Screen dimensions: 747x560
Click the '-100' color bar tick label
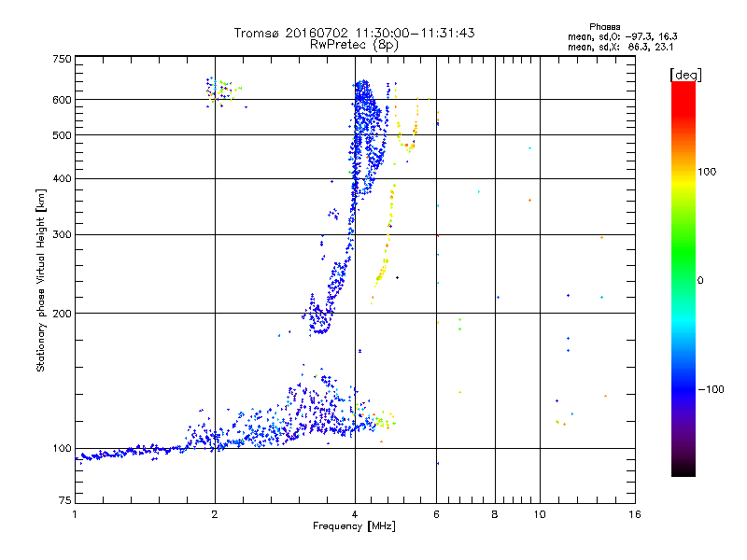711,389
